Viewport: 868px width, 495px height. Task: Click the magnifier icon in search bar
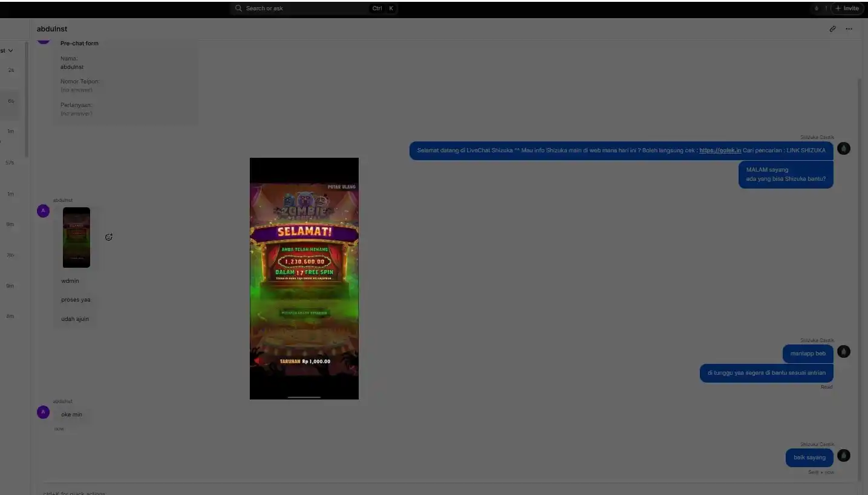click(x=239, y=8)
